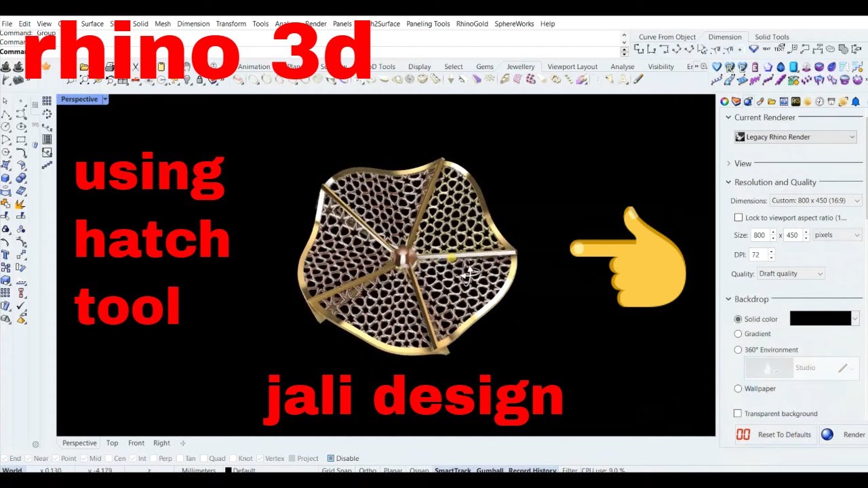Toggle Gumball in the status bar
Viewport: 868px width, 488px height.
point(490,470)
